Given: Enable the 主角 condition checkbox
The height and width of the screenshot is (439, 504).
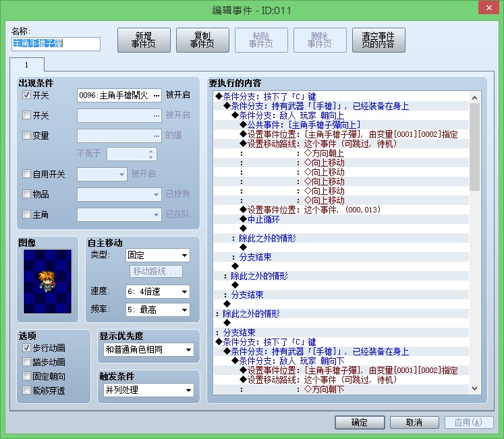Looking at the screenshot, I should point(27,214).
